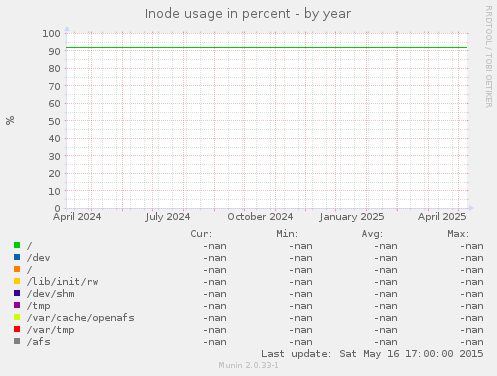Click the % y-axis unit label
Screen dimensions: 497x376
point(10,120)
